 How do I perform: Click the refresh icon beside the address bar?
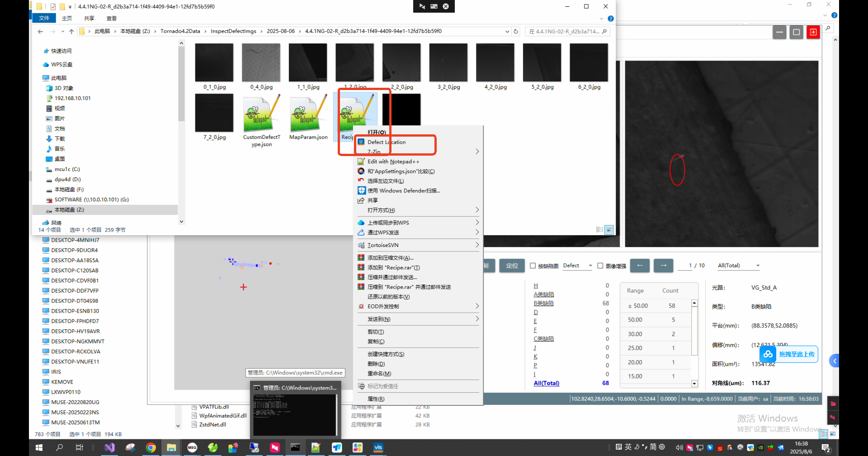tap(516, 31)
